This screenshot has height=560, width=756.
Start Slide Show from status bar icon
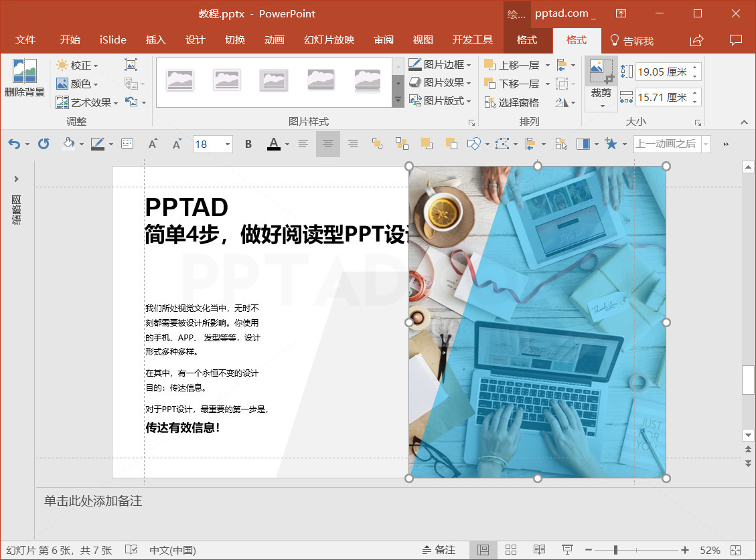(x=567, y=550)
